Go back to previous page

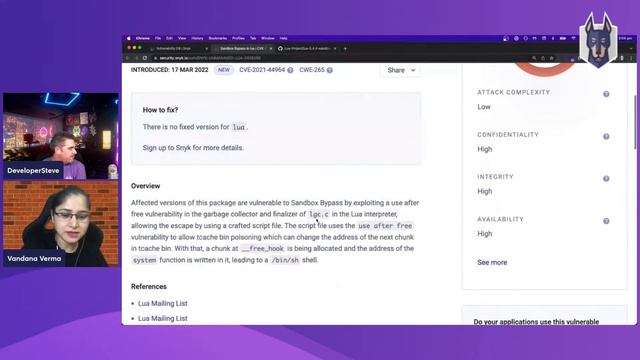(x=128, y=58)
